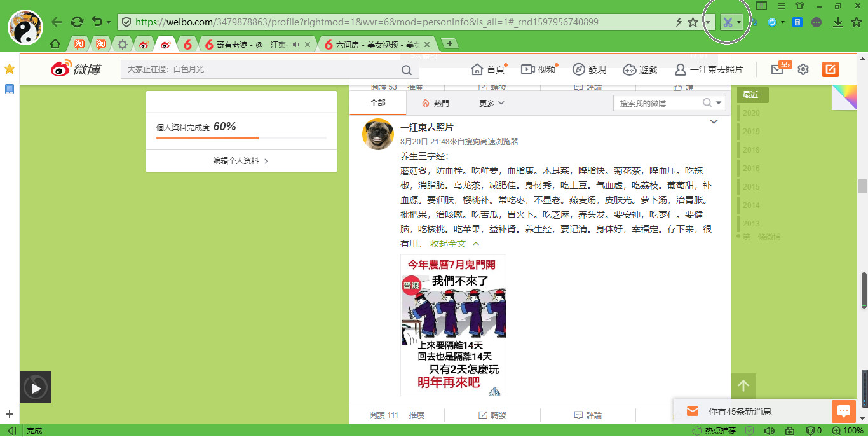Open dropdown beside blue sync icon

click(x=783, y=22)
